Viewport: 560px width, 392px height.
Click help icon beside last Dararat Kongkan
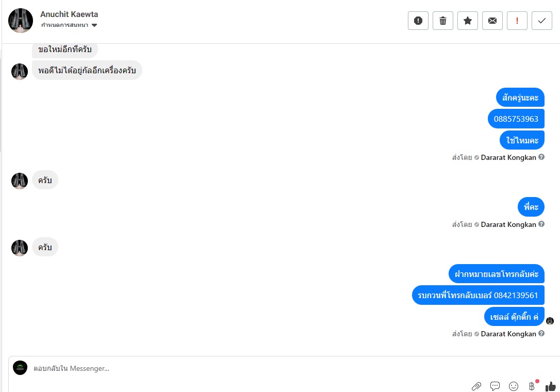[541, 333]
